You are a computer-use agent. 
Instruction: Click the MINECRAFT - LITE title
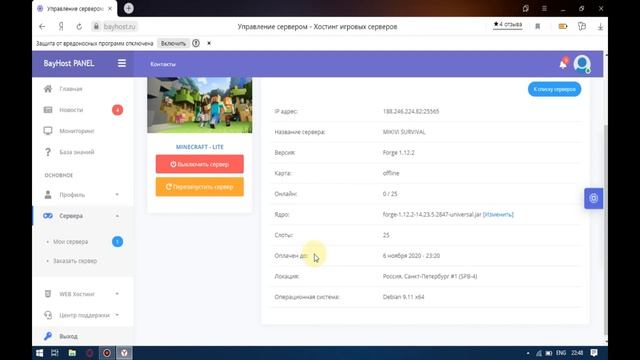click(x=200, y=147)
